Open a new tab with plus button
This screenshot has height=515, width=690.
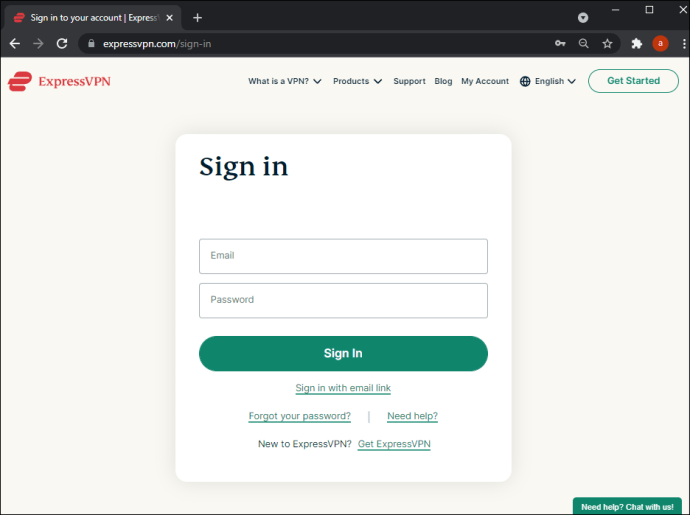coord(198,18)
